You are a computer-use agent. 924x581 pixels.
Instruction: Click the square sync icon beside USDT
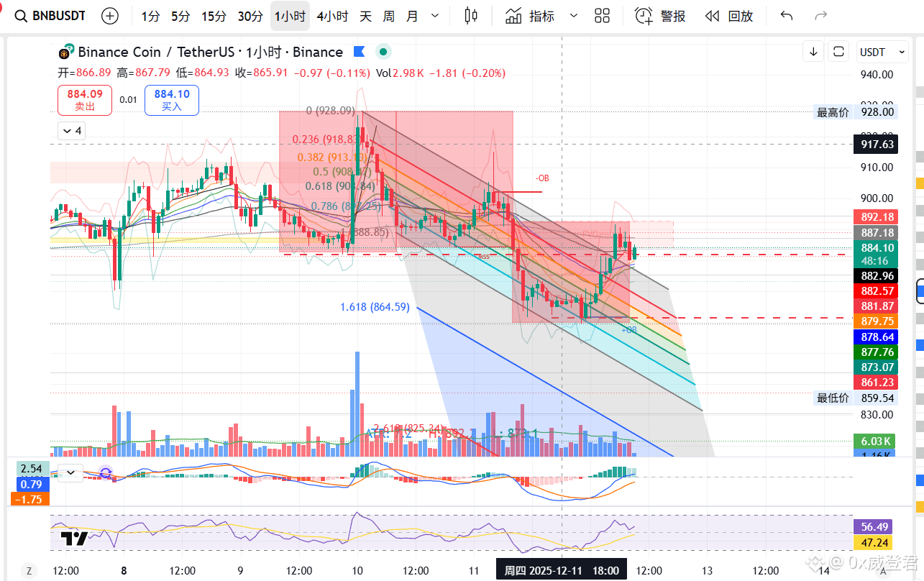[x=838, y=52]
